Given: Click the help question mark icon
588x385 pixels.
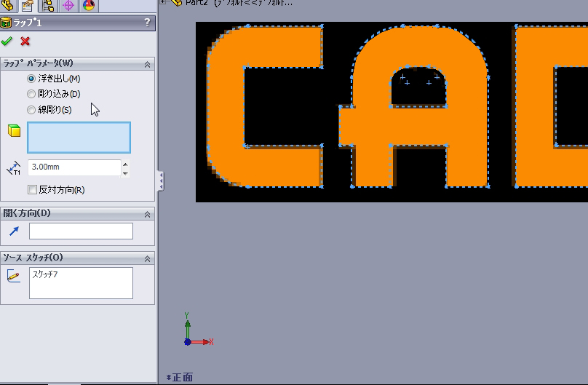Looking at the screenshot, I should (x=148, y=23).
